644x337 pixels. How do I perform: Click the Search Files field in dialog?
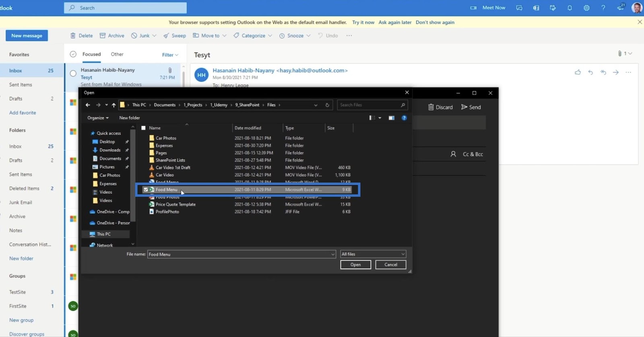pos(372,105)
